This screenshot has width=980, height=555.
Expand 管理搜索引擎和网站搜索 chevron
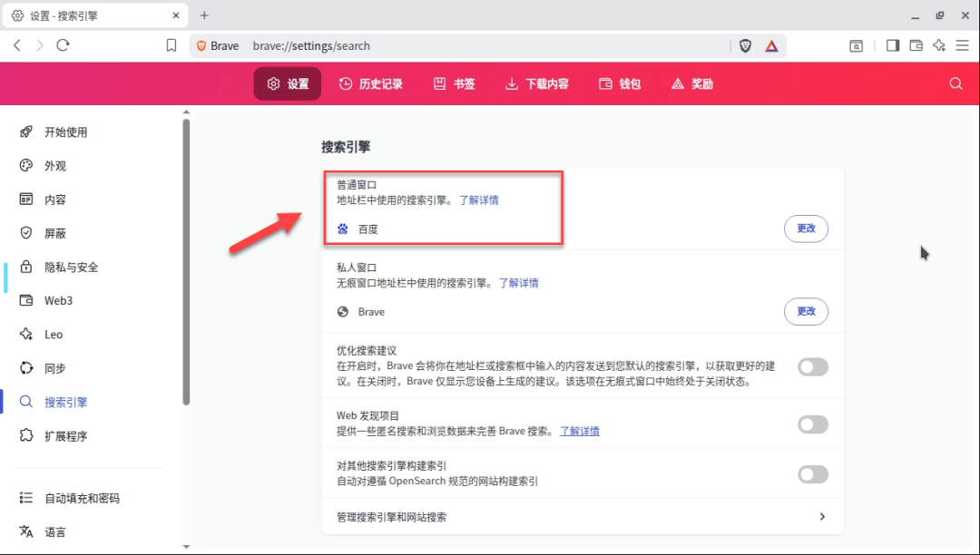822,517
